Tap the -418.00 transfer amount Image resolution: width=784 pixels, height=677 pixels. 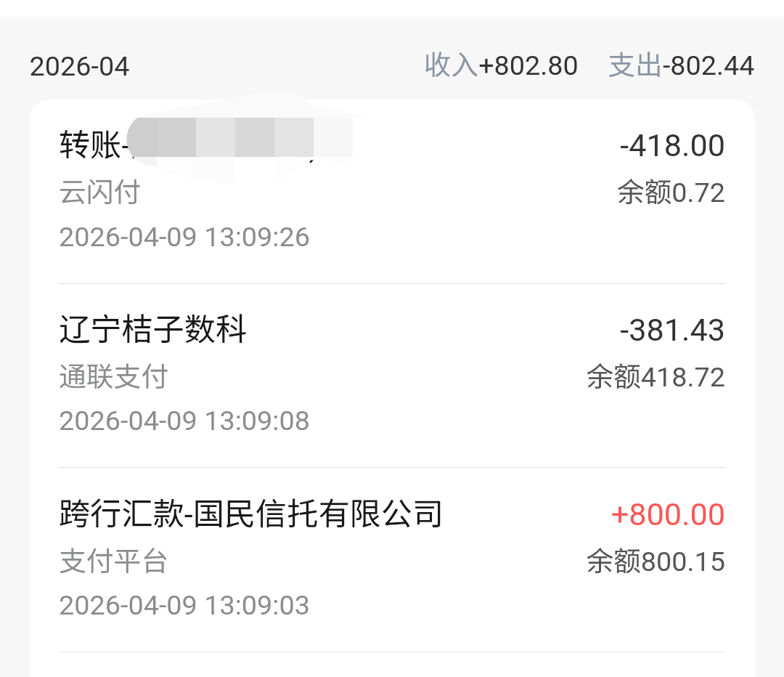pyautogui.click(x=672, y=146)
